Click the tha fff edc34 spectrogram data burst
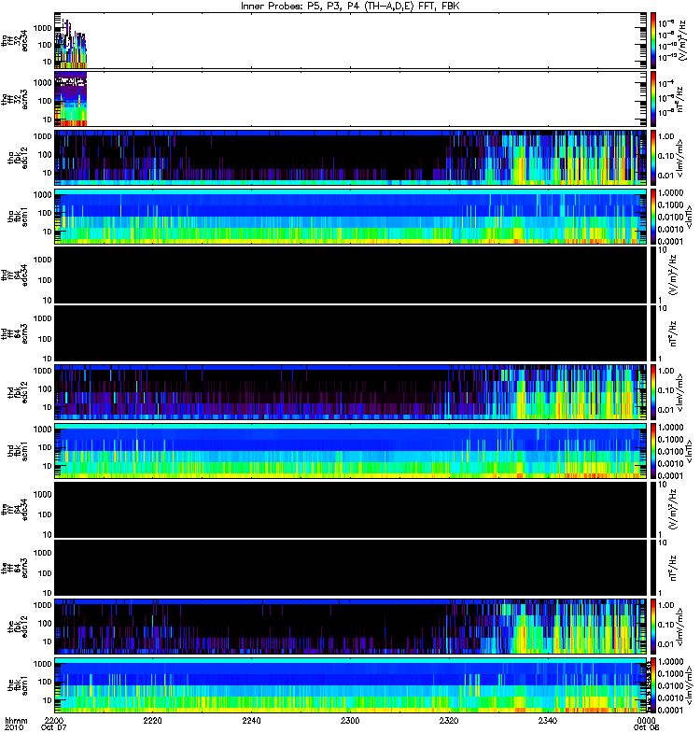Viewport: 700px width, 747px height. pos(71,45)
